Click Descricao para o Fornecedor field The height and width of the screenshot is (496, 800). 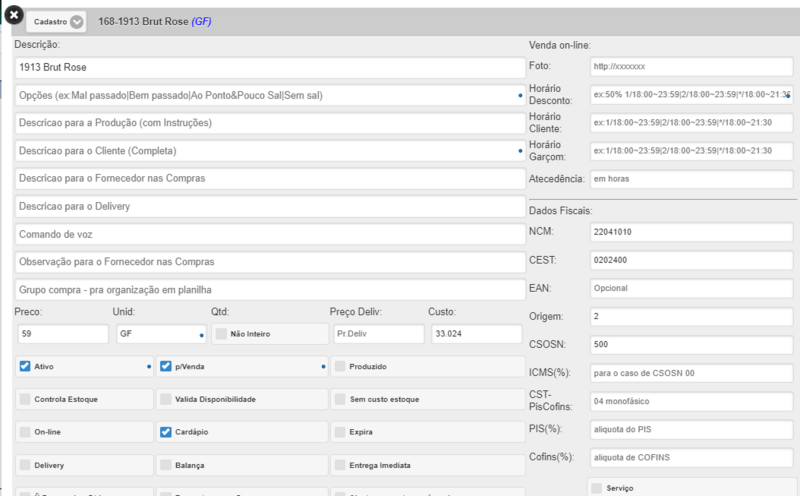click(x=270, y=179)
